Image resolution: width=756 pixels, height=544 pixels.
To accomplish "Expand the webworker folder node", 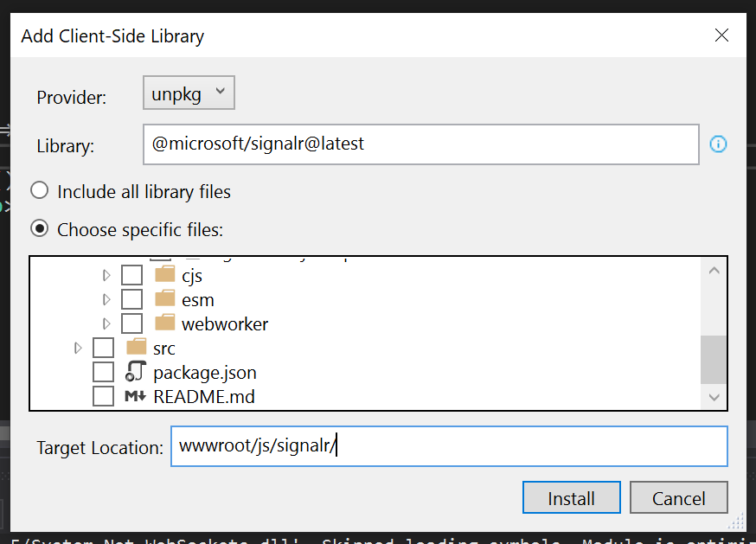I will coord(107,324).
